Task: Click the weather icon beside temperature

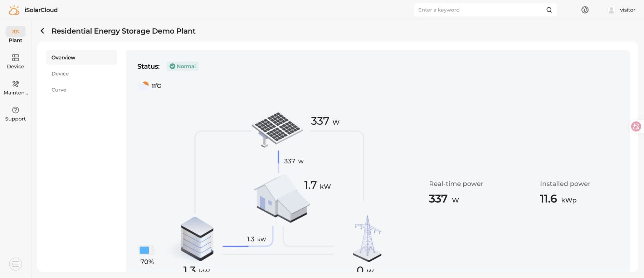Action: [x=143, y=86]
